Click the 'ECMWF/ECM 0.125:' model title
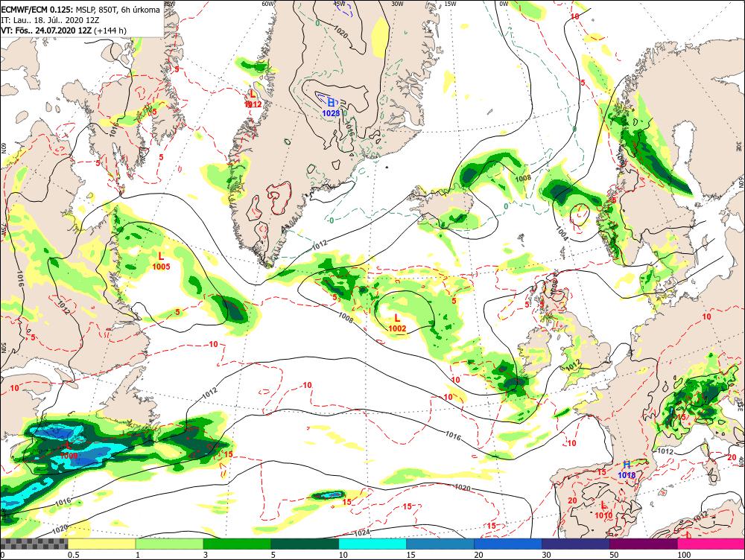This screenshot has height=560, width=745. [x=37, y=10]
